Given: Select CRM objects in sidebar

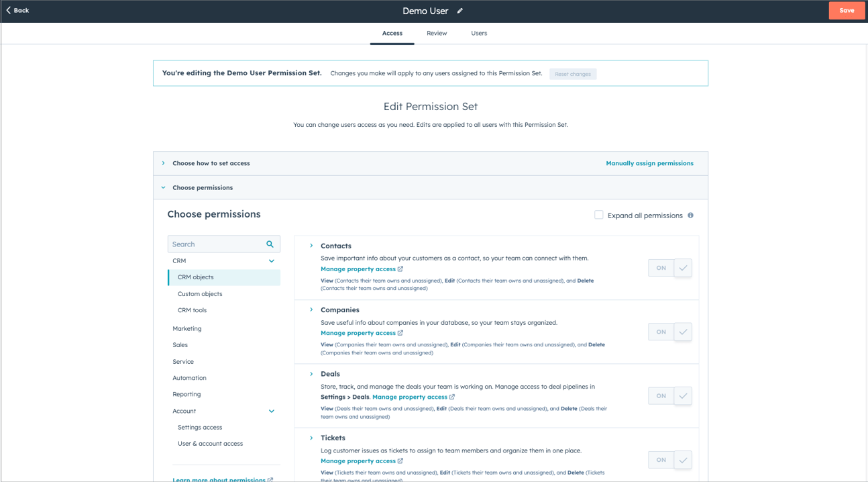Looking at the screenshot, I should pyautogui.click(x=224, y=277).
